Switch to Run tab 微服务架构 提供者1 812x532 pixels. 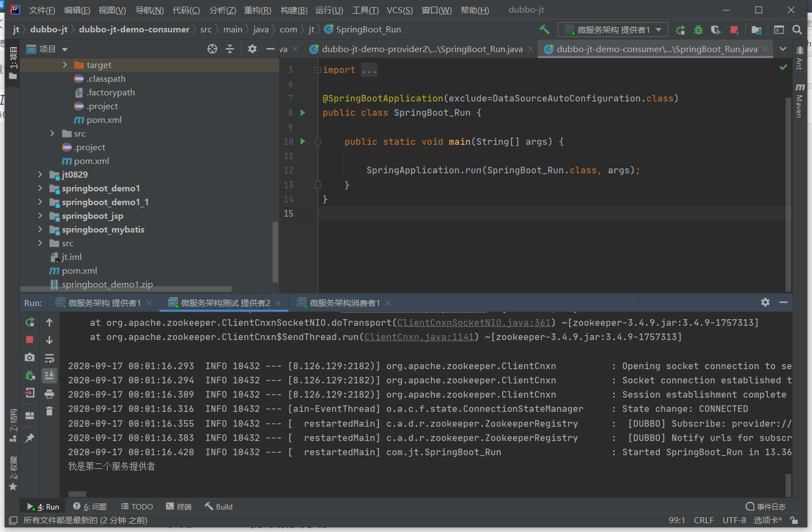point(104,303)
